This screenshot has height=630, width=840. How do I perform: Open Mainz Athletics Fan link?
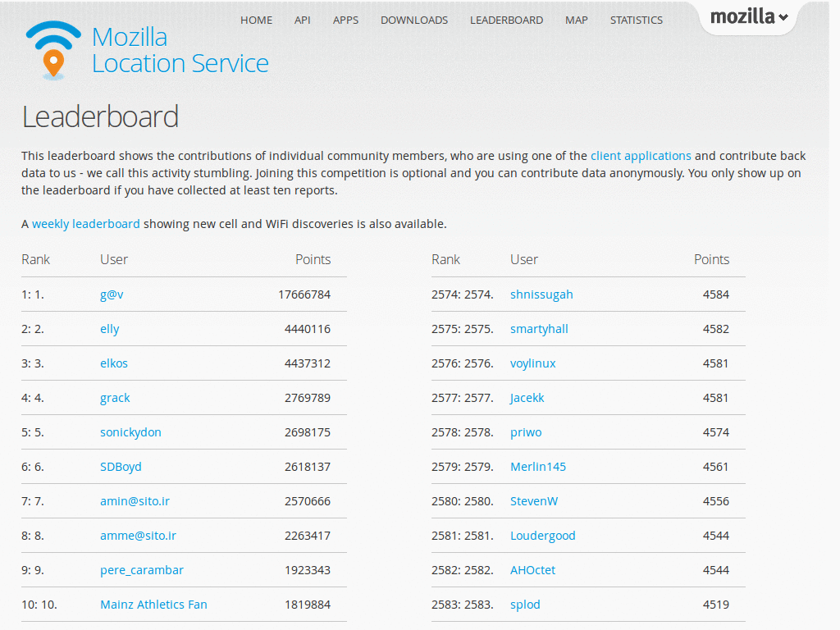[153, 605]
